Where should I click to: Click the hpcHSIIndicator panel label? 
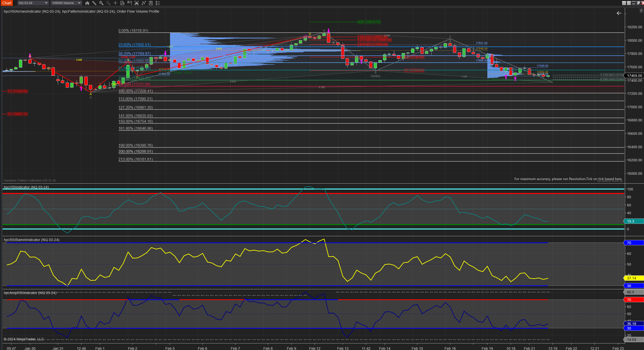[x=26, y=187]
